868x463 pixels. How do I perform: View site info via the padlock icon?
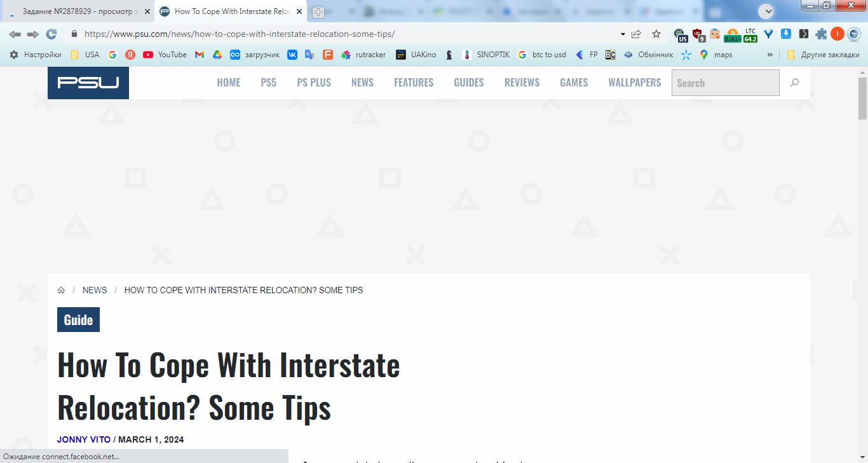click(x=74, y=34)
